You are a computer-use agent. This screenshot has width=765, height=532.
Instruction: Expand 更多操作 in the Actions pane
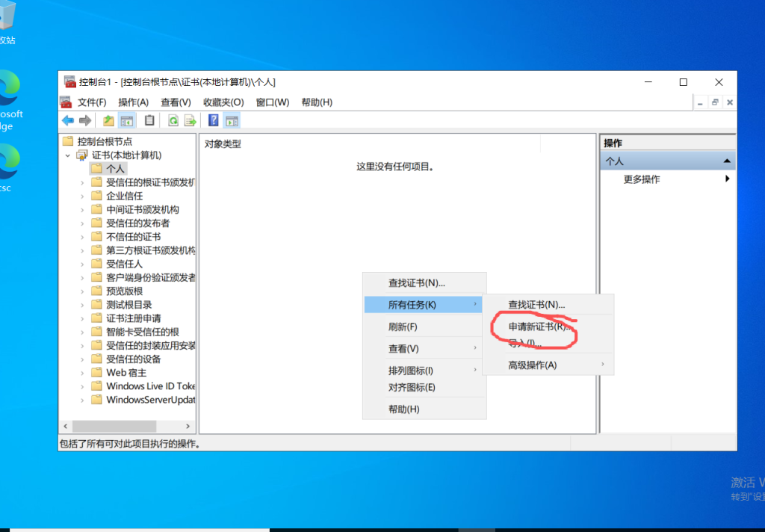pos(642,179)
